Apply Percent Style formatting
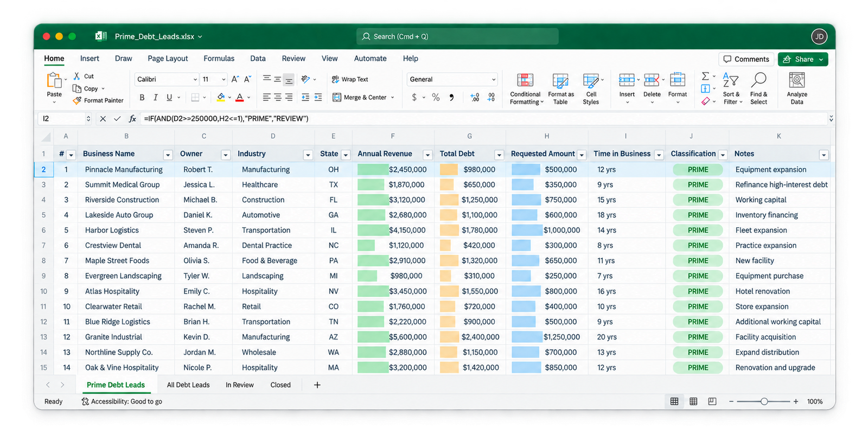Viewport: 868px width, 434px height. (436, 98)
